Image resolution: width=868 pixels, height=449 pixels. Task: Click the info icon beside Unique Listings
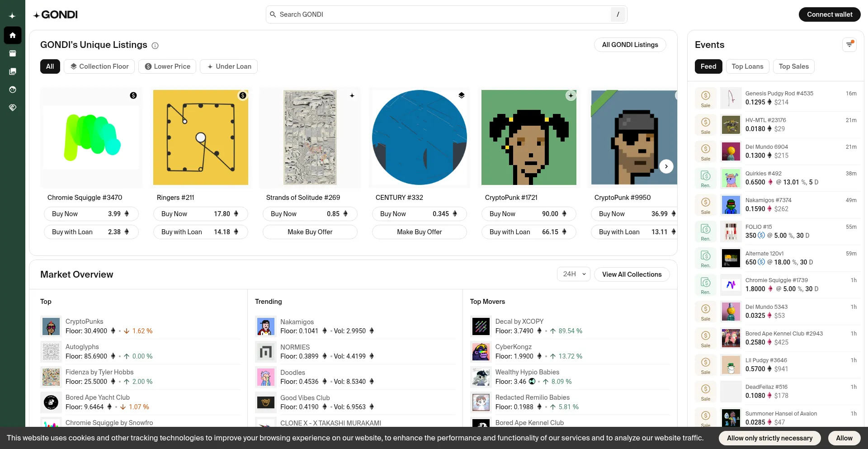(155, 46)
